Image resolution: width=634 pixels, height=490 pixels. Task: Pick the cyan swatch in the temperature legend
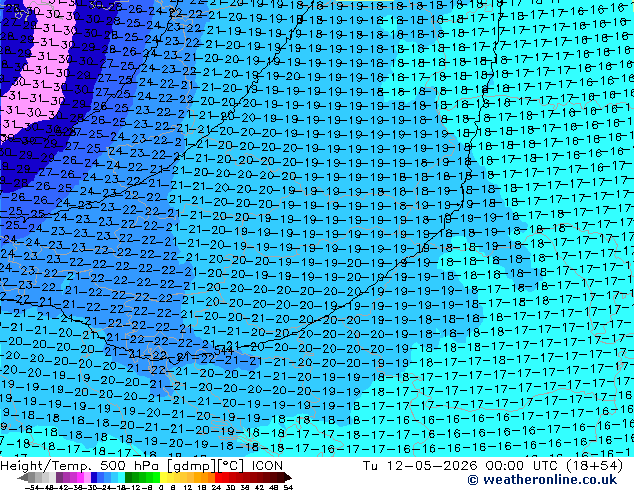121,477
